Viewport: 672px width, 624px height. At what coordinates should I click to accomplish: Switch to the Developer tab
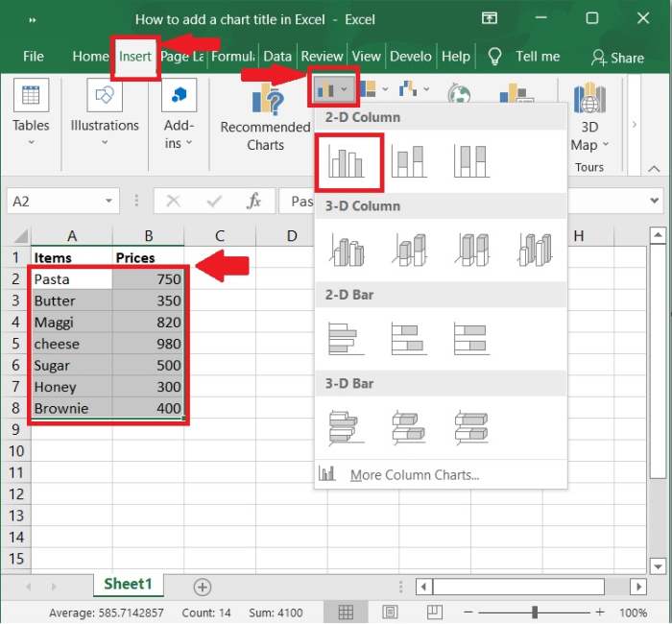coord(411,56)
